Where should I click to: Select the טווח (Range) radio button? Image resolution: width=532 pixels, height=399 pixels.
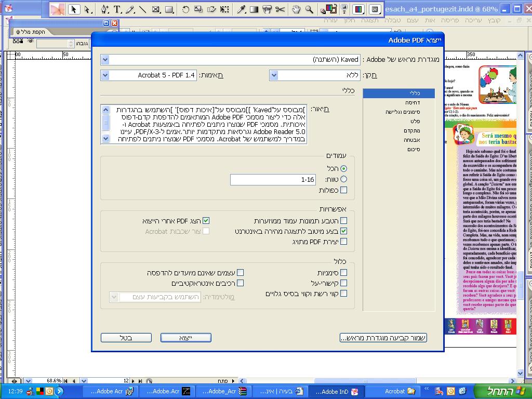(x=344, y=179)
